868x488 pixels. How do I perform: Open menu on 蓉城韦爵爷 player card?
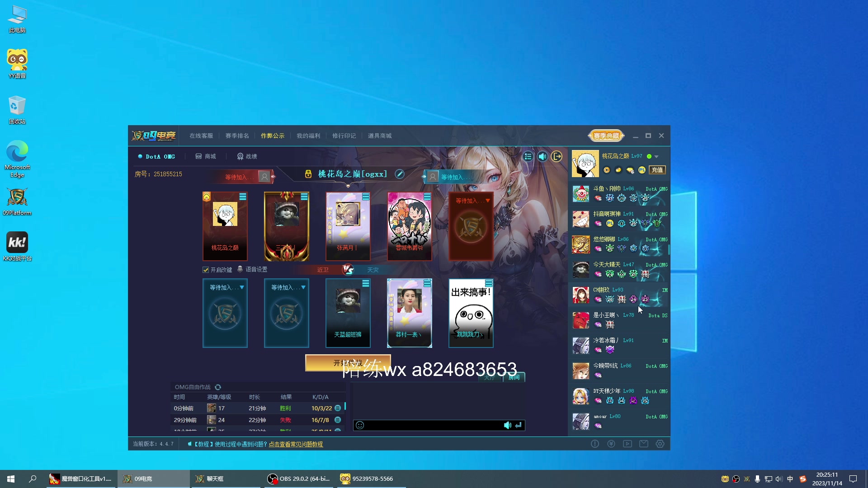[427, 197]
